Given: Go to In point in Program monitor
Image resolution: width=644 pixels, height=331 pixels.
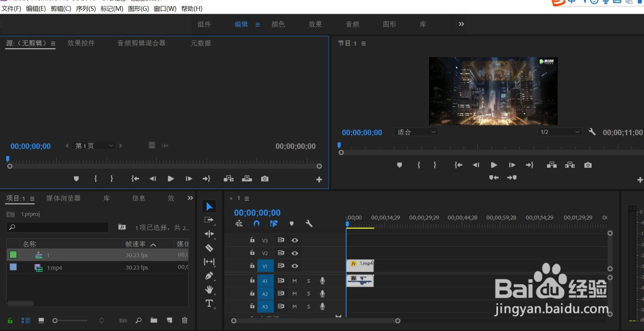Looking at the screenshot, I should [x=458, y=165].
